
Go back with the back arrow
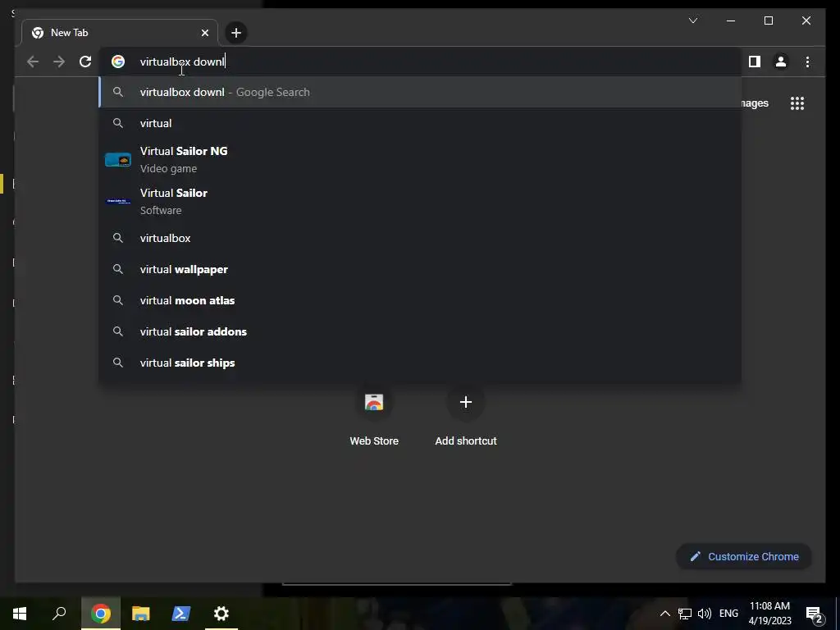[x=33, y=62]
